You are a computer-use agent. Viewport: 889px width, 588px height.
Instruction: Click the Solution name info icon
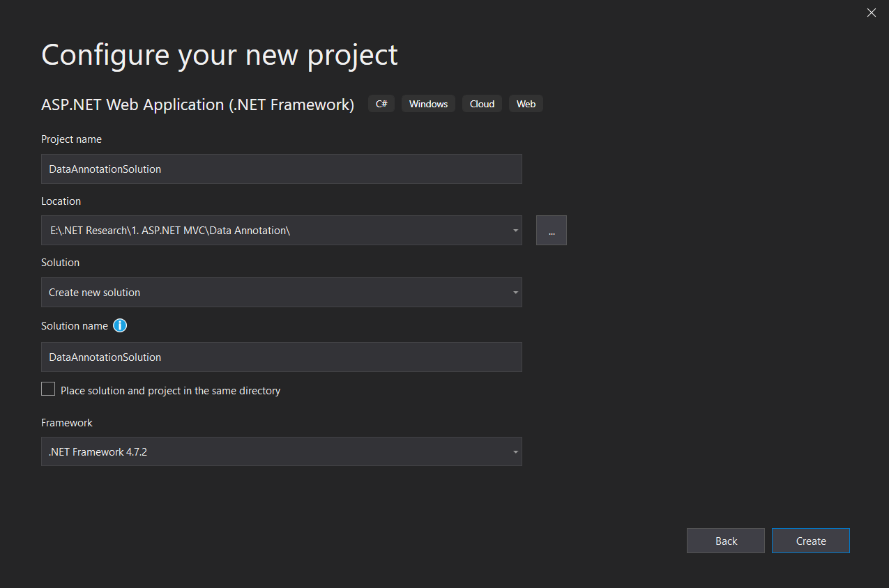coord(119,325)
